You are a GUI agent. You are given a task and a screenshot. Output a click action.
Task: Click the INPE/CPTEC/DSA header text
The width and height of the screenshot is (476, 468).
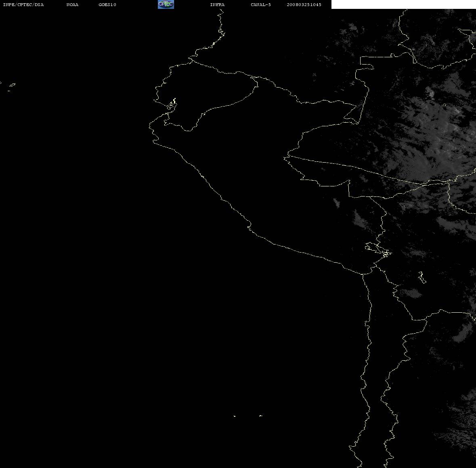pyautogui.click(x=23, y=4)
